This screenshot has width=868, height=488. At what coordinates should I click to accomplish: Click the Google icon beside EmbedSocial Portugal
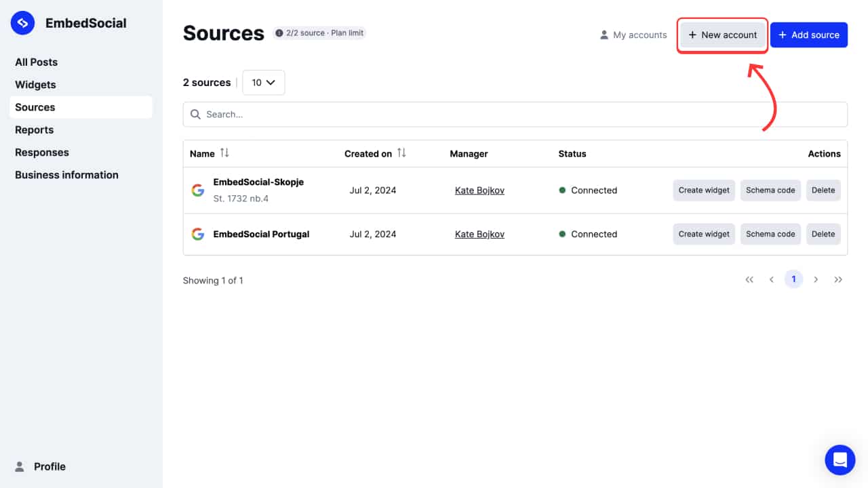point(197,234)
